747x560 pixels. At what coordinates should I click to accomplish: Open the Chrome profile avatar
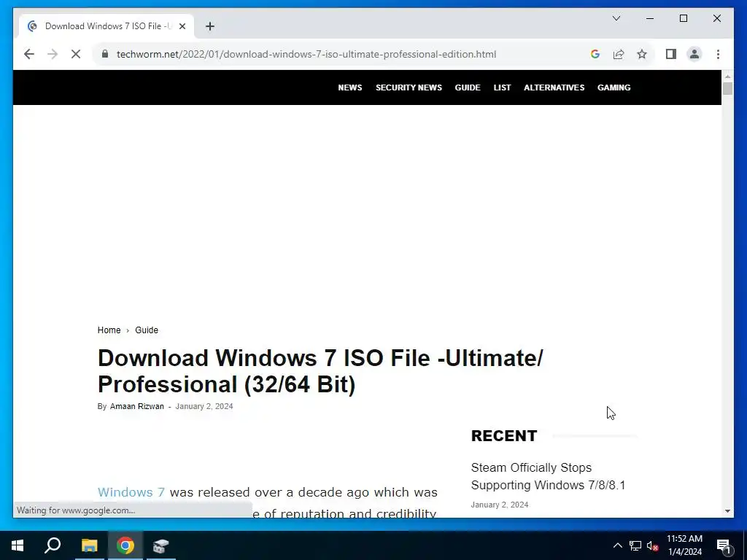[x=694, y=54]
